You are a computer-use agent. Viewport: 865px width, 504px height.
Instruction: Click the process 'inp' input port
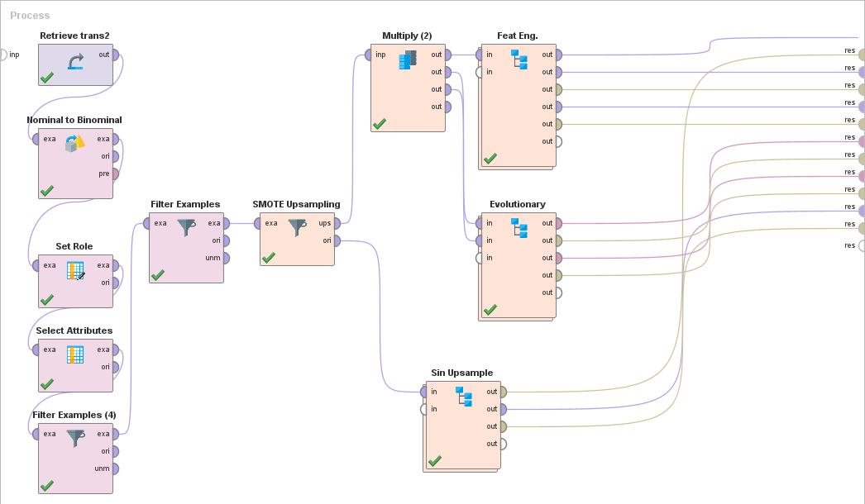pyautogui.click(x=2, y=55)
